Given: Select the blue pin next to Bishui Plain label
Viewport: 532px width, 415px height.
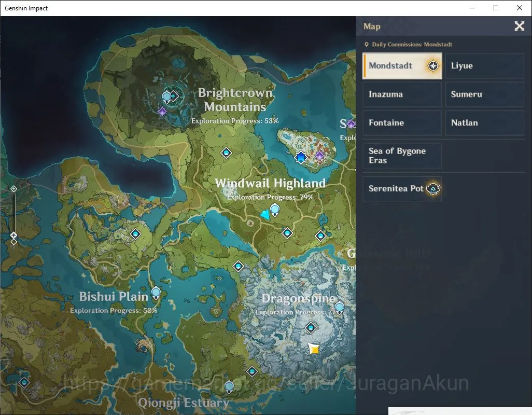Looking at the screenshot, I should pos(156,293).
